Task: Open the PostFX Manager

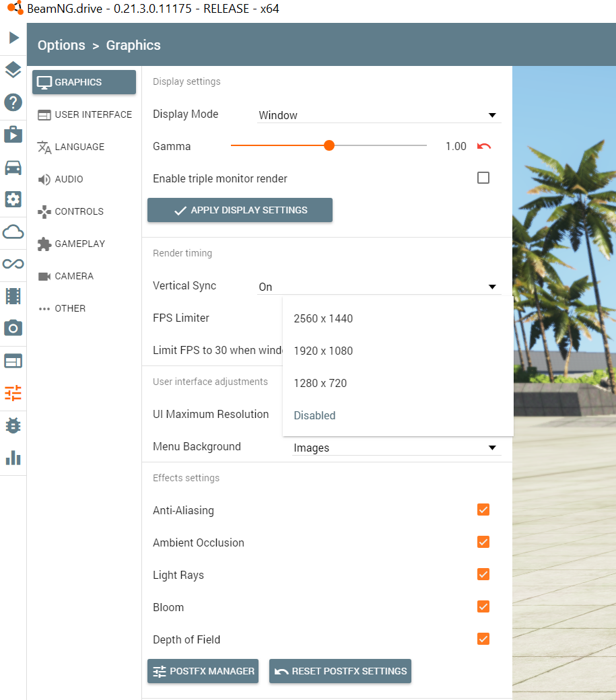Action: [203, 671]
